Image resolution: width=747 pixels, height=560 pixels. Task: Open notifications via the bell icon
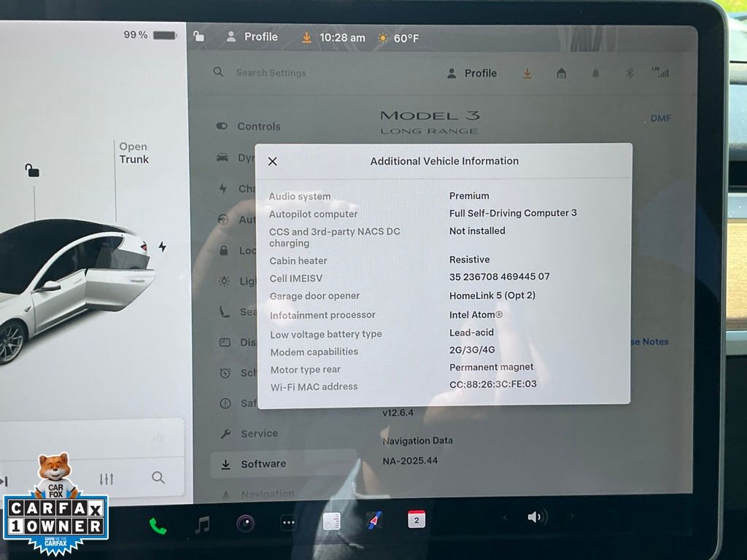click(x=596, y=73)
